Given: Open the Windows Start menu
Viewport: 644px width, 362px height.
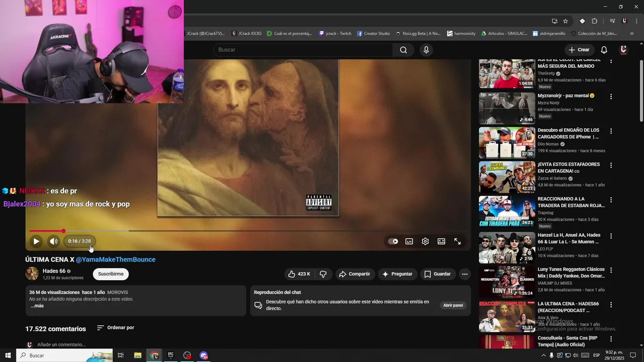Looking at the screenshot, I should pos(8,355).
